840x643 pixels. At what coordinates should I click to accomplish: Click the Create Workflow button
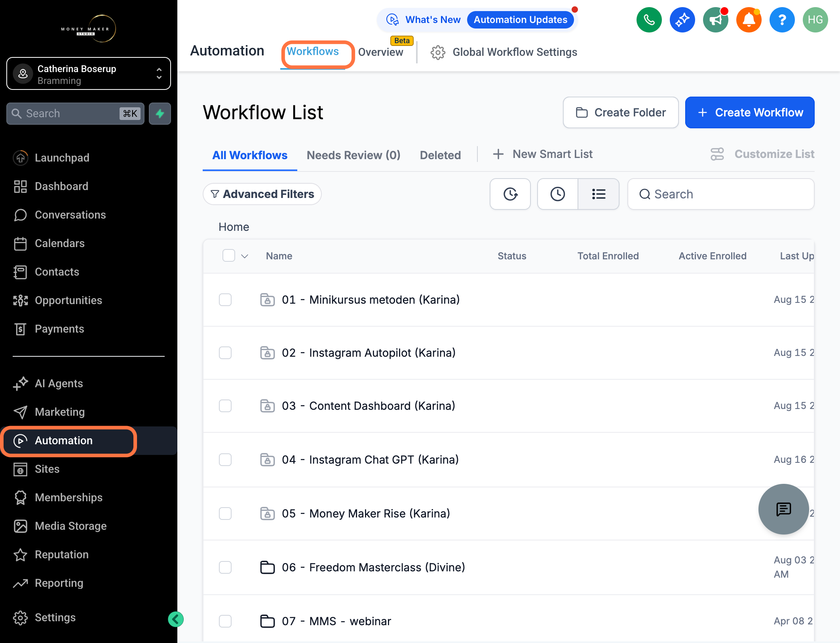tap(750, 112)
